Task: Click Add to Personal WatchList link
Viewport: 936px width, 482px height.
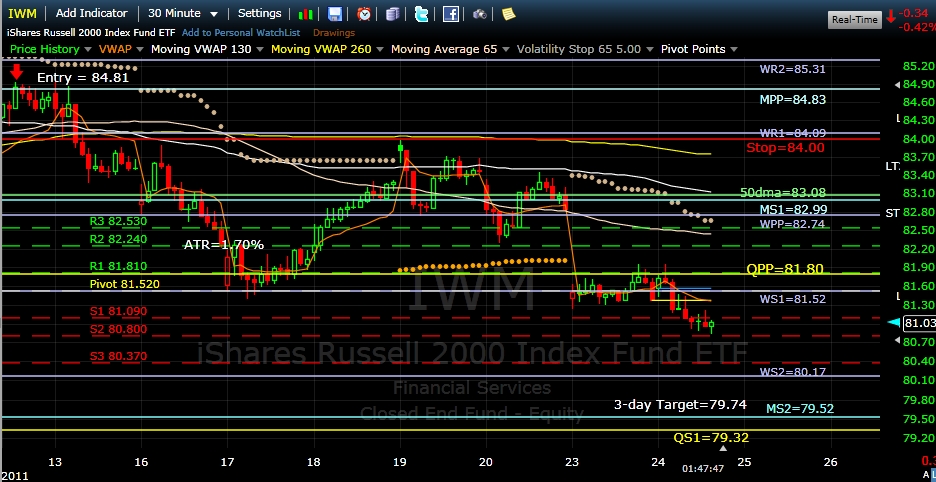Action: 241,33
